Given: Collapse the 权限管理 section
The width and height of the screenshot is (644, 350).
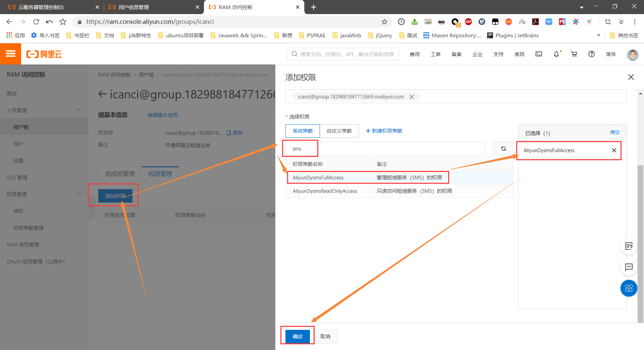Looking at the screenshot, I should [x=79, y=194].
